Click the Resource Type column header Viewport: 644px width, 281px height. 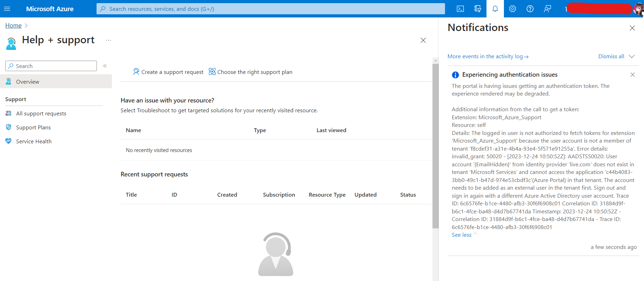[327, 195]
